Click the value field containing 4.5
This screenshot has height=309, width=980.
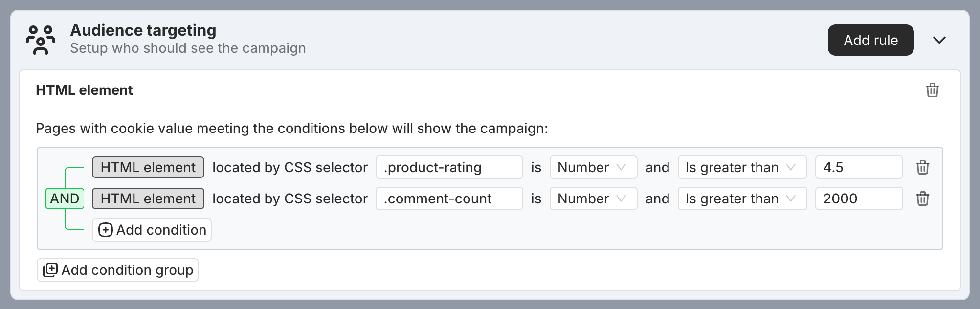click(x=859, y=167)
